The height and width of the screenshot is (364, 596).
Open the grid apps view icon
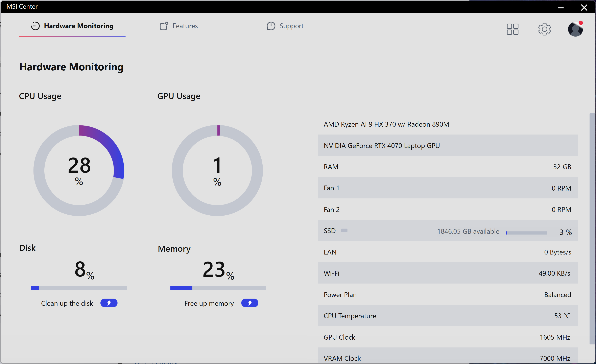pos(512,29)
